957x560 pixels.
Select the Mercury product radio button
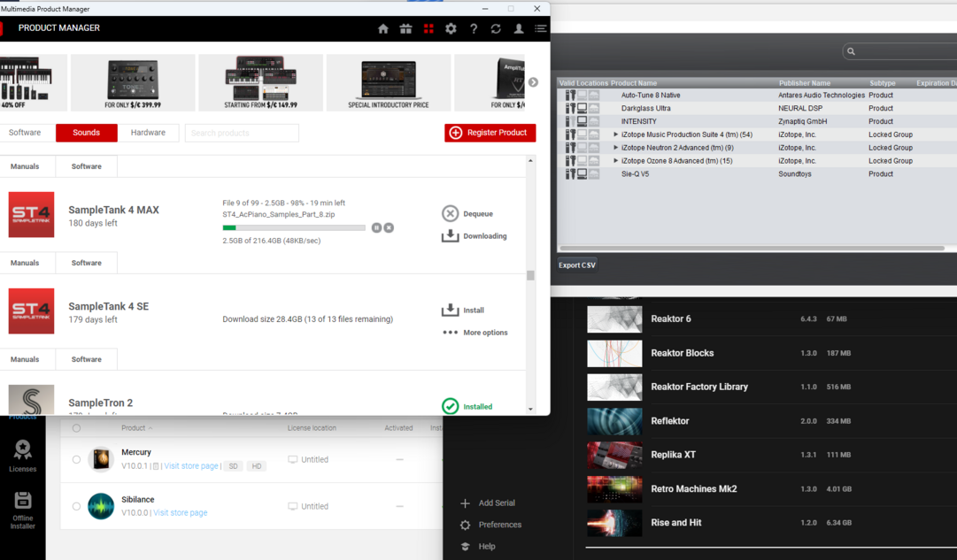76,459
